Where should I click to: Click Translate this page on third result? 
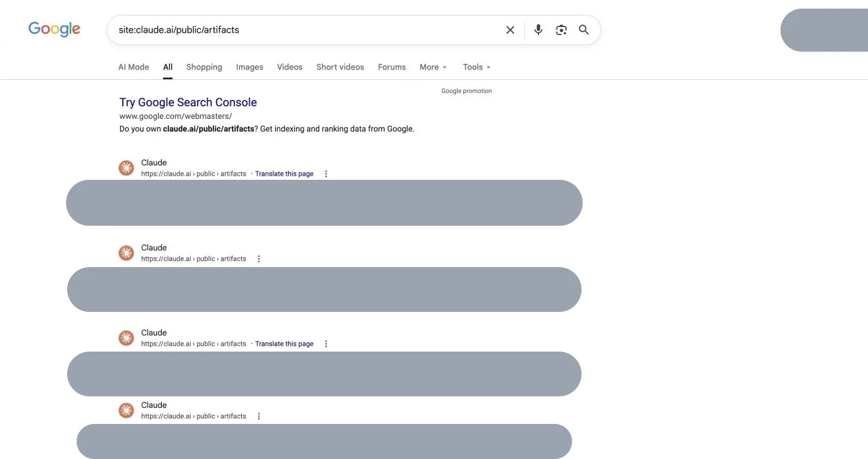(284, 344)
